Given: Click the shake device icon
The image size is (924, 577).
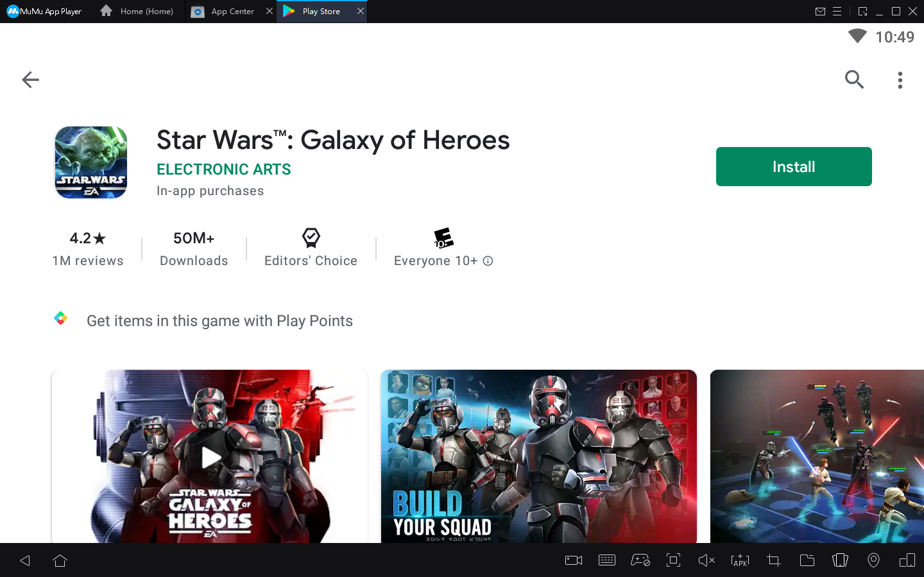Looking at the screenshot, I should point(840,561).
